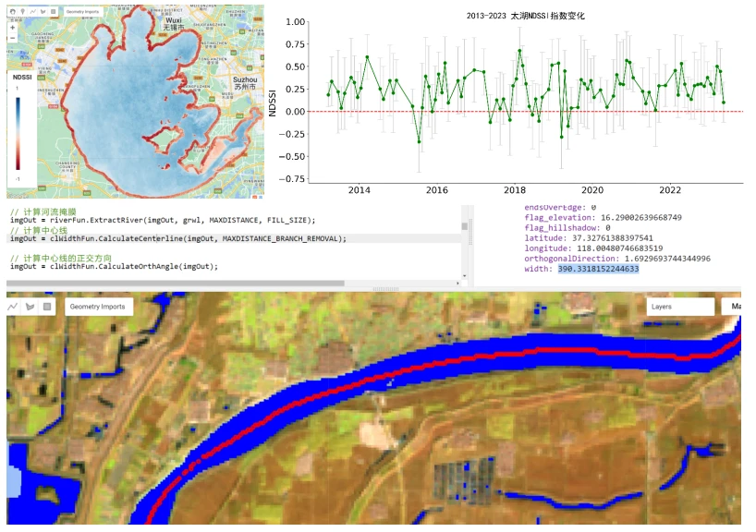Select the draw line tool on river map
This screenshot has width=756, height=532.
13,307
